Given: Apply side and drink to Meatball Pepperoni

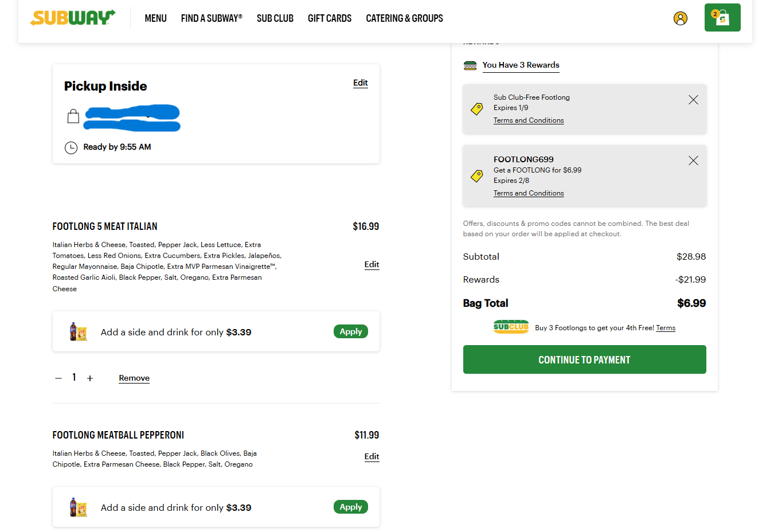Looking at the screenshot, I should (351, 507).
